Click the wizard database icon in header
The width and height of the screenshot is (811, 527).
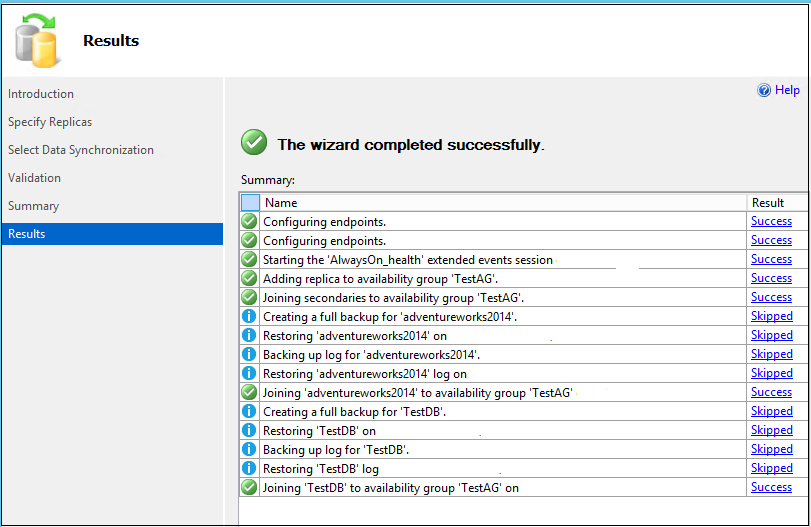(36, 41)
